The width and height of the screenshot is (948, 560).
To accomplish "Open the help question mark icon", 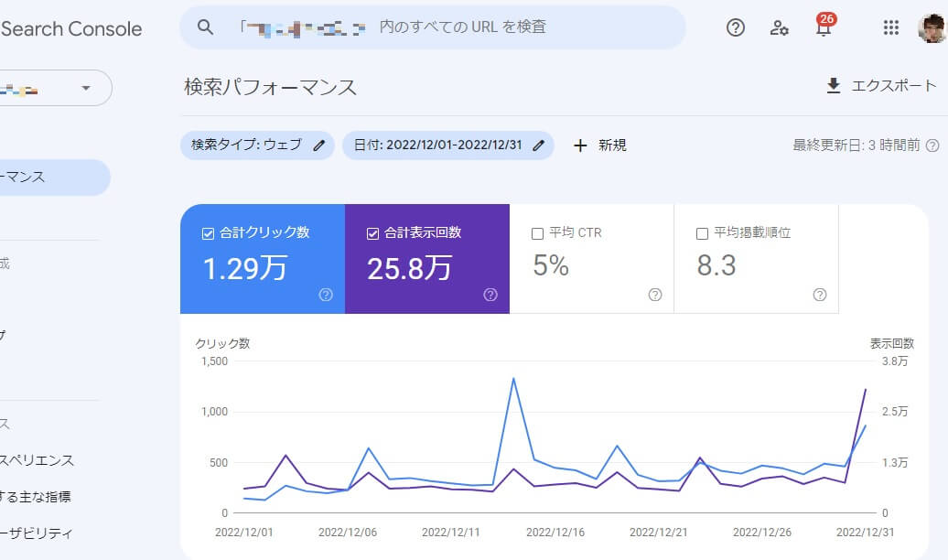I will 735,27.
